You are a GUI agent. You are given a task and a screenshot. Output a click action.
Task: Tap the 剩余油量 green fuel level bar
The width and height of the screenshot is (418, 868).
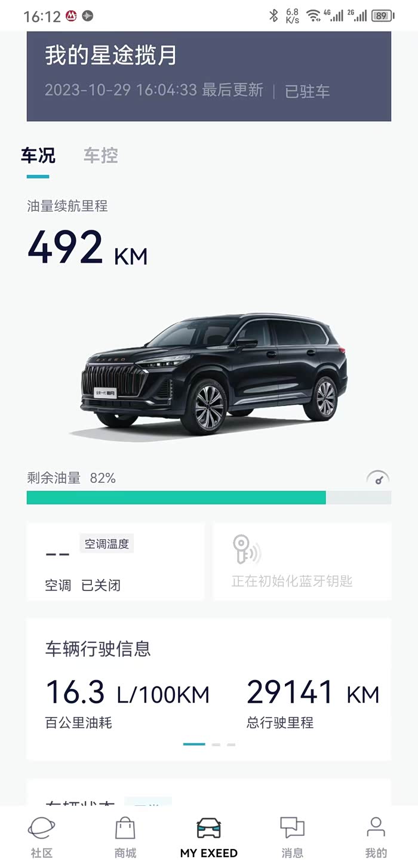209,498
